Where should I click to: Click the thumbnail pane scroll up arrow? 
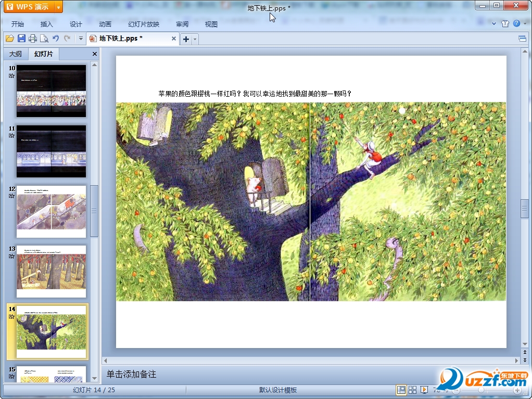point(95,65)
